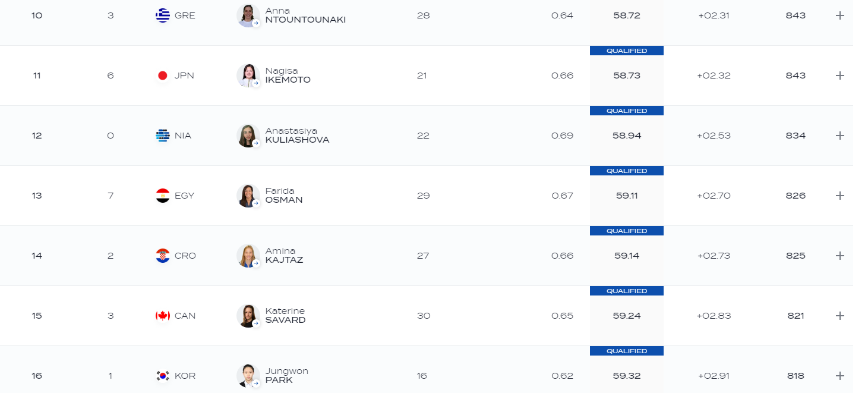Click the Egypt flag icon
Screen dimensions: 868x393
162,196
